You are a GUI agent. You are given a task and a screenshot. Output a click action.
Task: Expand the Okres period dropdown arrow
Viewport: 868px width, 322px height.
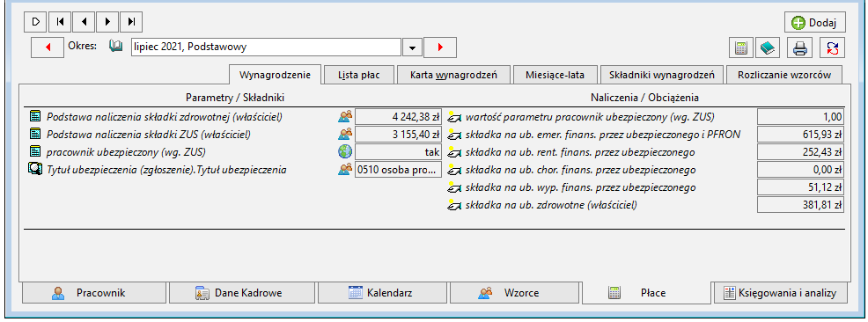pos(412,48)
